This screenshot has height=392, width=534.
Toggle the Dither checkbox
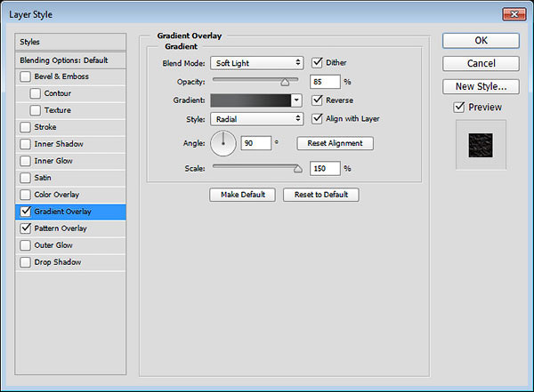pos(317,62)
